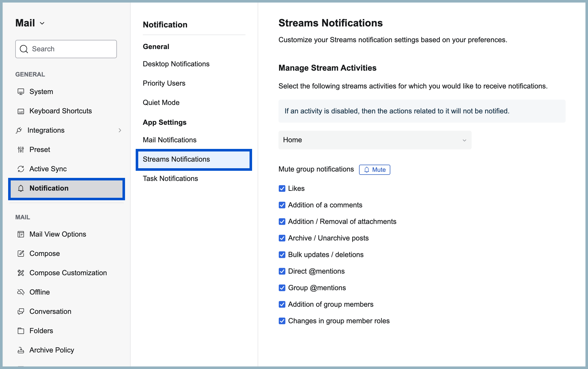The height and width of the screenshot is (369, 588).
Task: Open the Mail Notifications section
Action: tap(169, 140)
